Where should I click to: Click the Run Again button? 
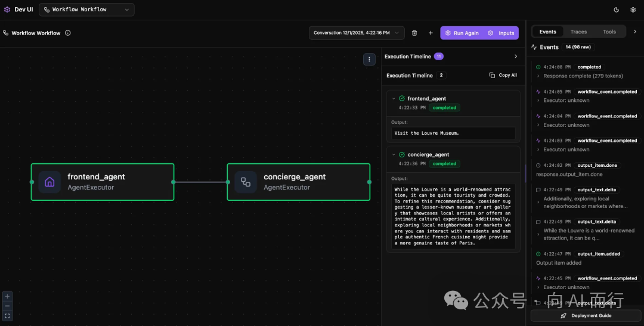click(x=462, y=33)
